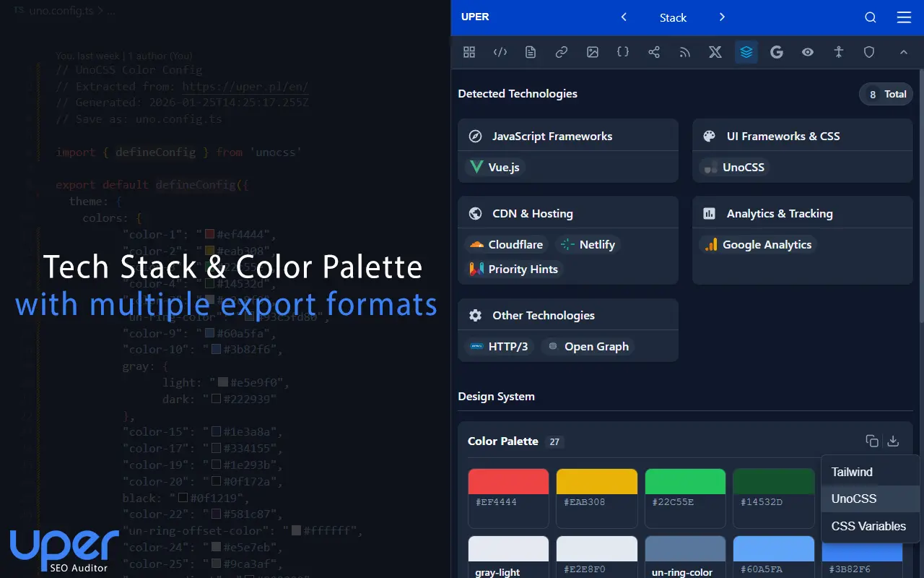Choose Tailwind export format

point(852,471)
